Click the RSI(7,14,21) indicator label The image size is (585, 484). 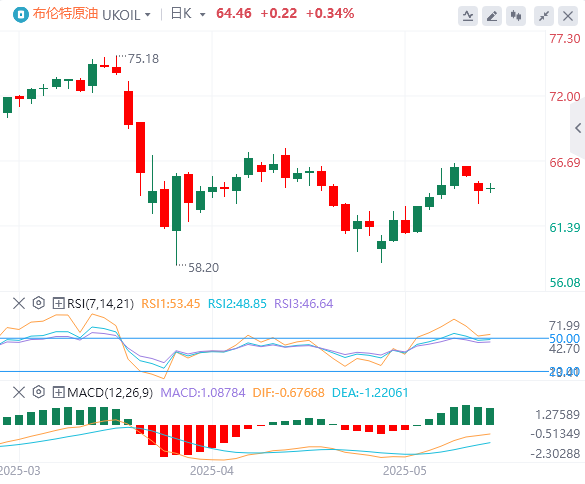tap(100, 304)
